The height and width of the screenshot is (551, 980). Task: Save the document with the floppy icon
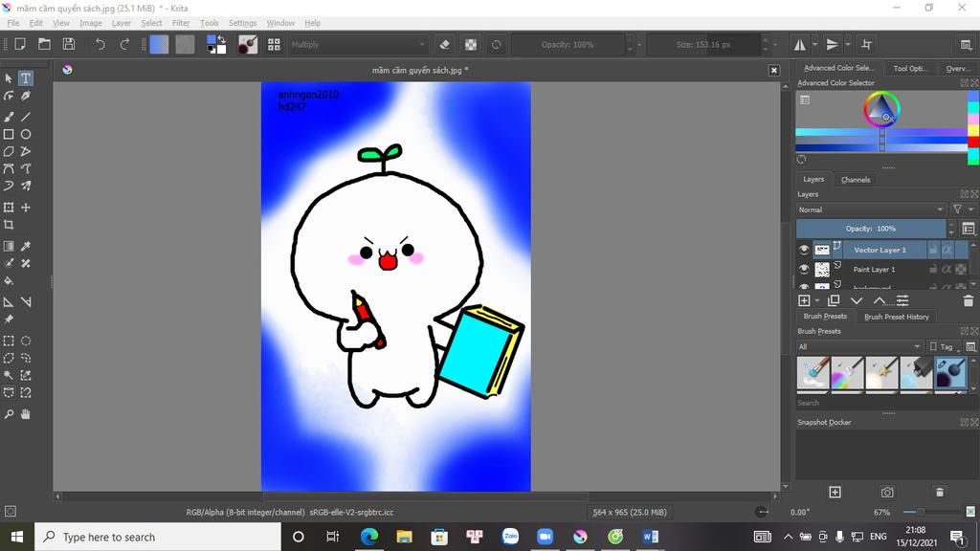coord(69,44)
